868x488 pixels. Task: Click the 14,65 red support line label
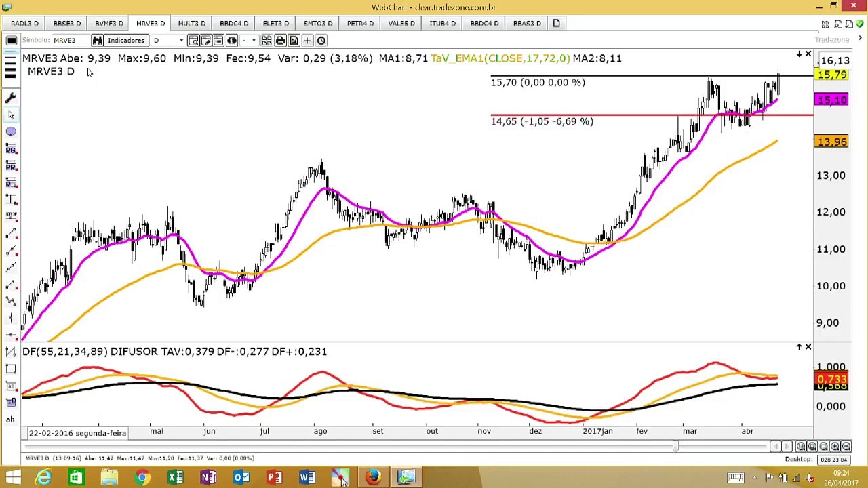(542, 121)
